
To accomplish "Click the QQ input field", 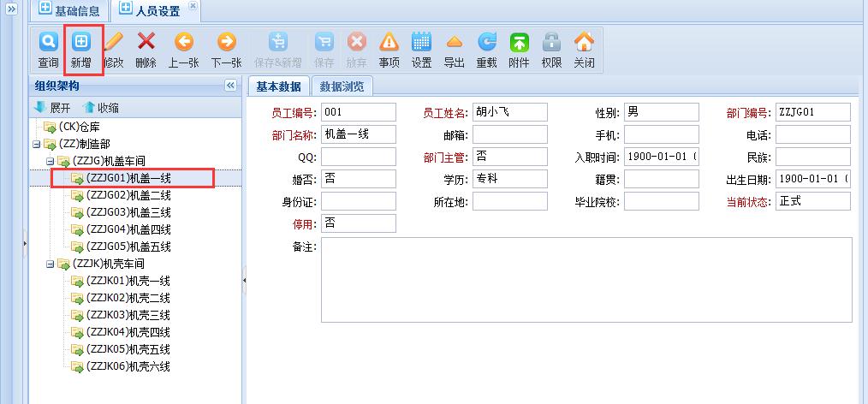I will pos(359,157).
